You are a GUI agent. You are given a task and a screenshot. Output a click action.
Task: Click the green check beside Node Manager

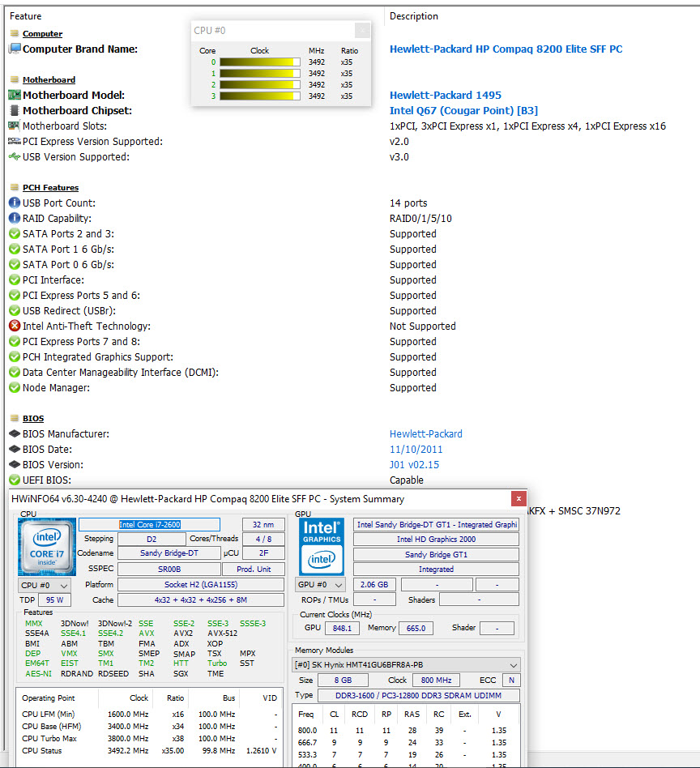[x=15, y=387]
